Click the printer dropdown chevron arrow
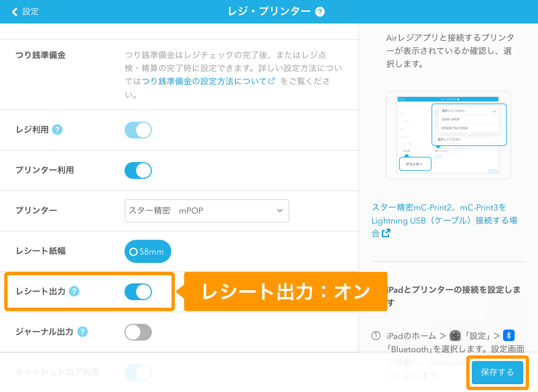Image resolution: width=538 pixels, height=392 pixels. pyautogui.click(x=279, y=211)
